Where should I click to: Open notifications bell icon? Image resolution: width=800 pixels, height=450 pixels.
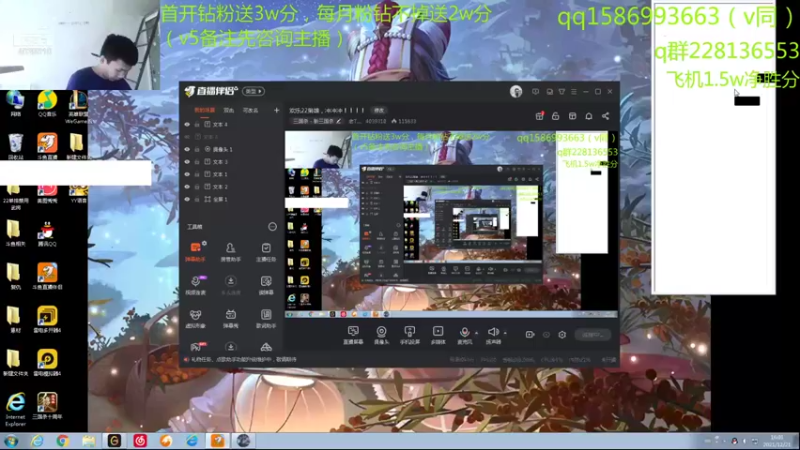tap(589, 116)
